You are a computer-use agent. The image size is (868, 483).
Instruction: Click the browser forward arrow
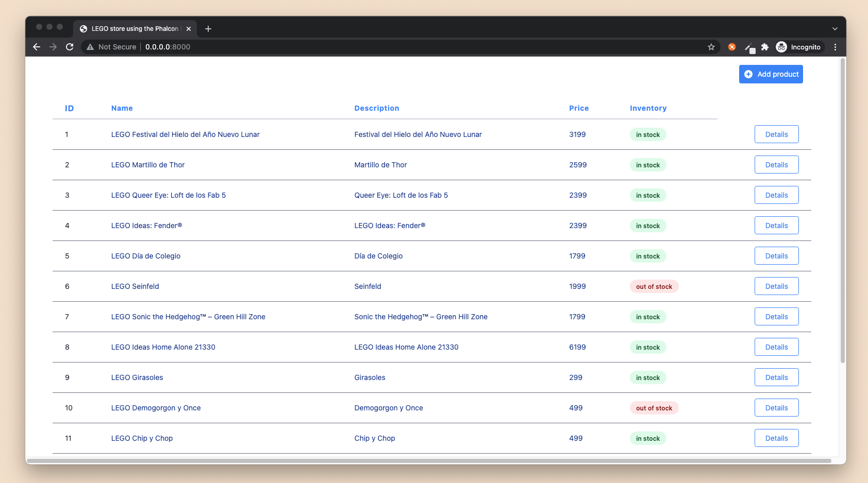point(53,47)
